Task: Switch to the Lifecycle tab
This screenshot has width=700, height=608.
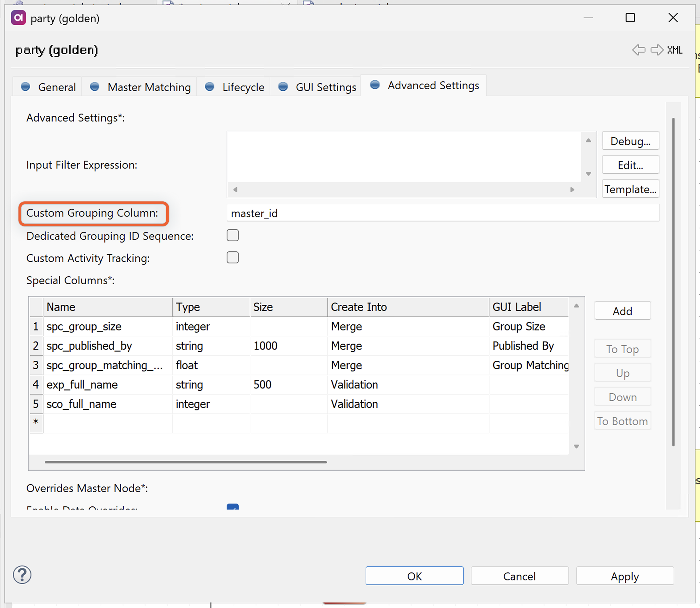Action: point(243,87)
